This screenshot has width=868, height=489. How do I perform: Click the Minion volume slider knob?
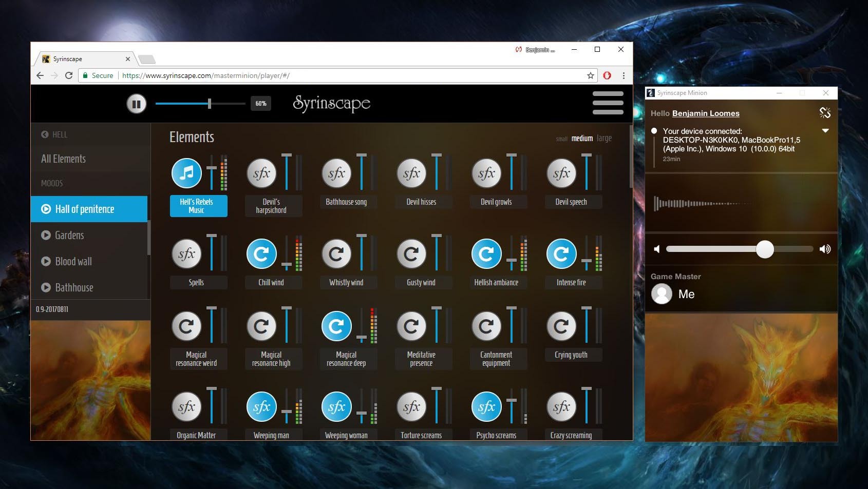(x=765, y=249)
